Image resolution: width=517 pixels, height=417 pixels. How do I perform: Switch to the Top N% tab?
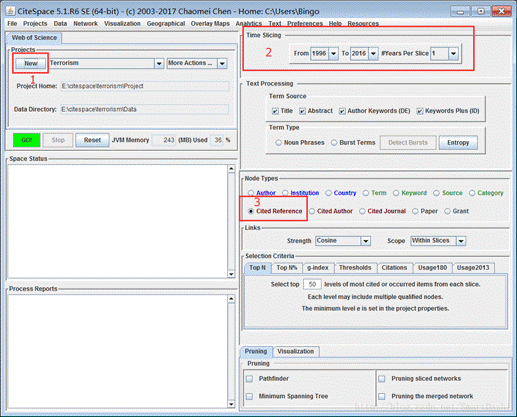point(287,268)
